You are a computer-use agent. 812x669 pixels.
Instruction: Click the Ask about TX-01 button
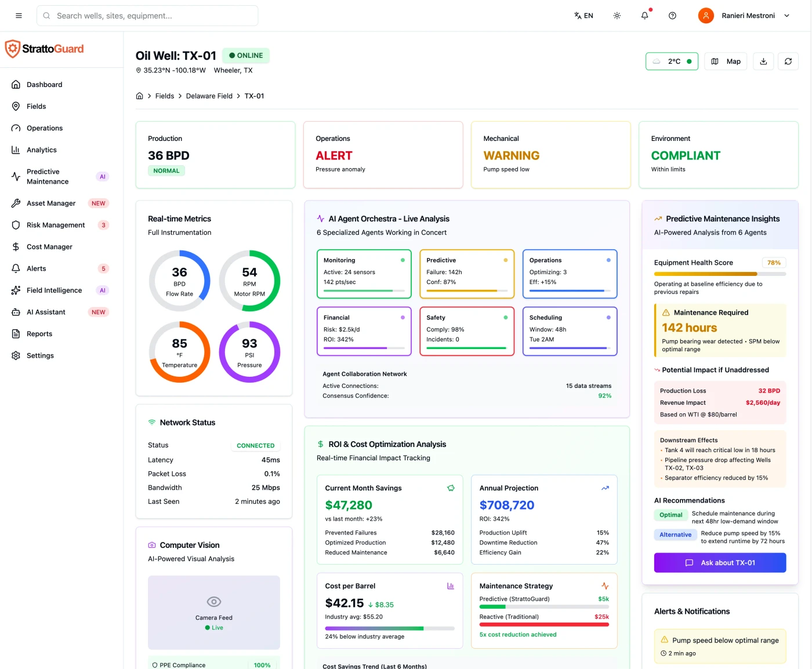[x=720, y=562]
